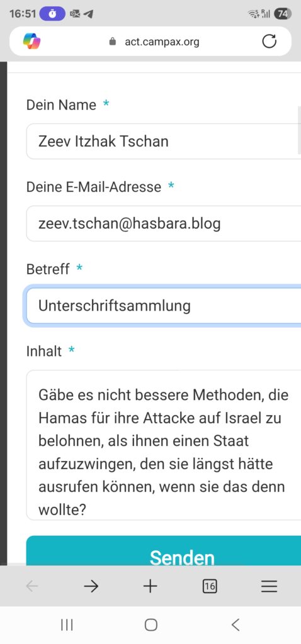Focus the Betreff field with Unterschriftsammlung

[x=164, y=306]
